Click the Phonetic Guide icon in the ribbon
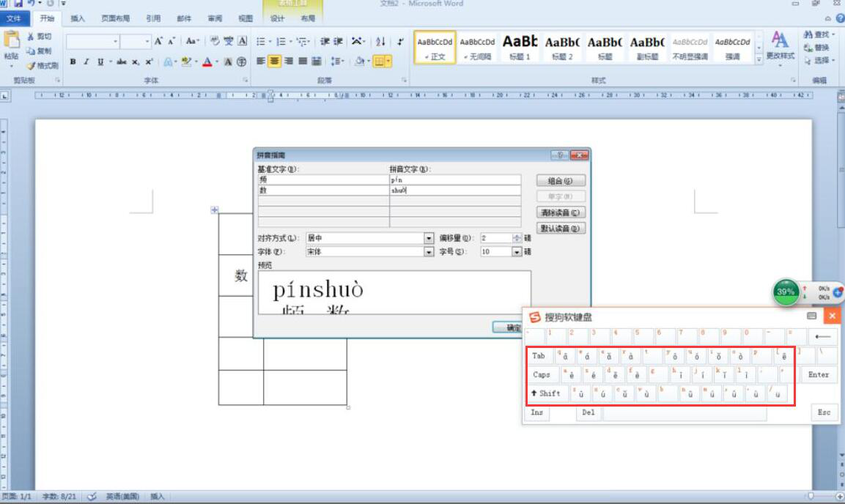 point(229,42)
